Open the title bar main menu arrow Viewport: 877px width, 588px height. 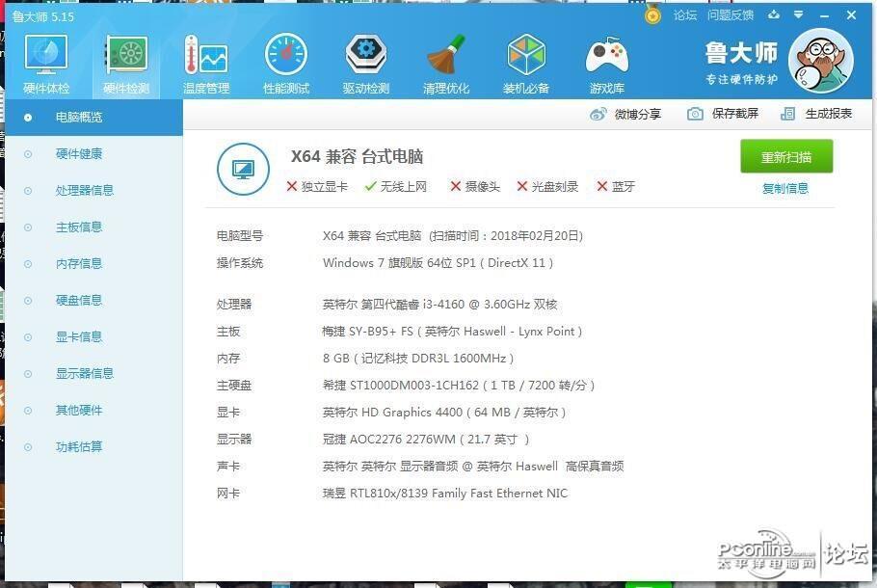click(799, 15)
